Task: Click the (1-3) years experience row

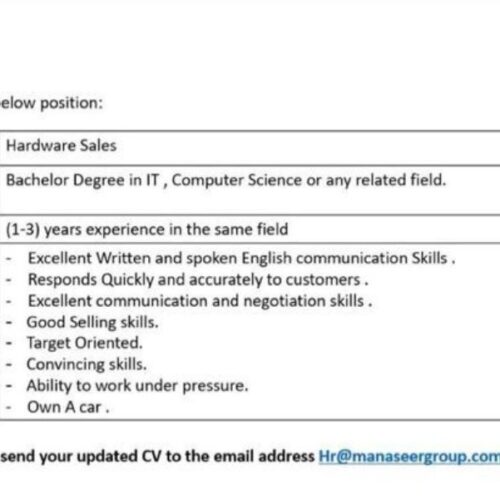Action: [250, 229]
